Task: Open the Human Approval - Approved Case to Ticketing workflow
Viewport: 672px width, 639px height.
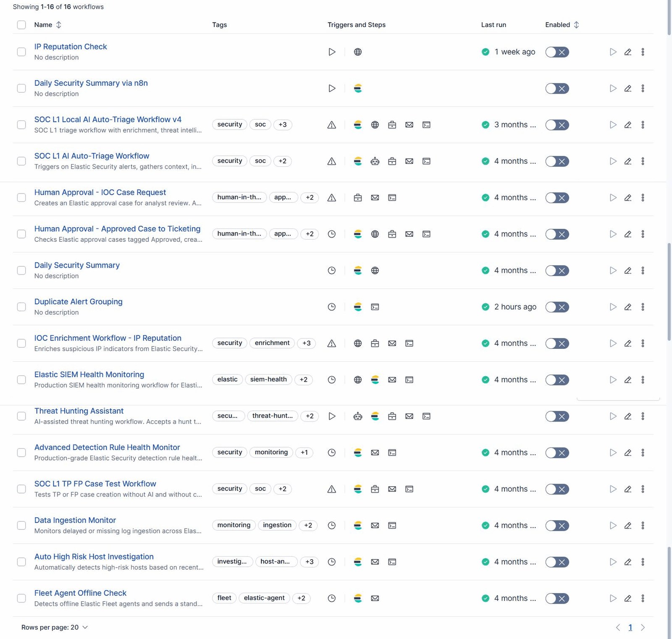Action: pos(117,229)
